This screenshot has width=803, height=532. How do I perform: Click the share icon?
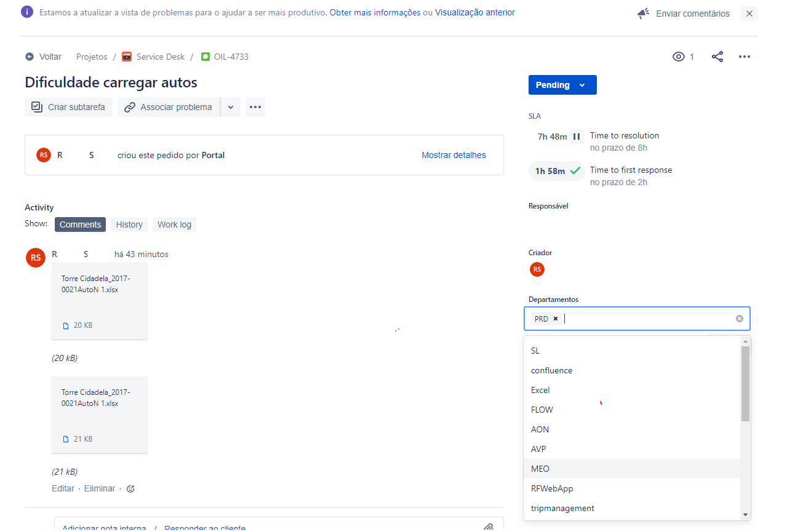(x=717, y=57)
